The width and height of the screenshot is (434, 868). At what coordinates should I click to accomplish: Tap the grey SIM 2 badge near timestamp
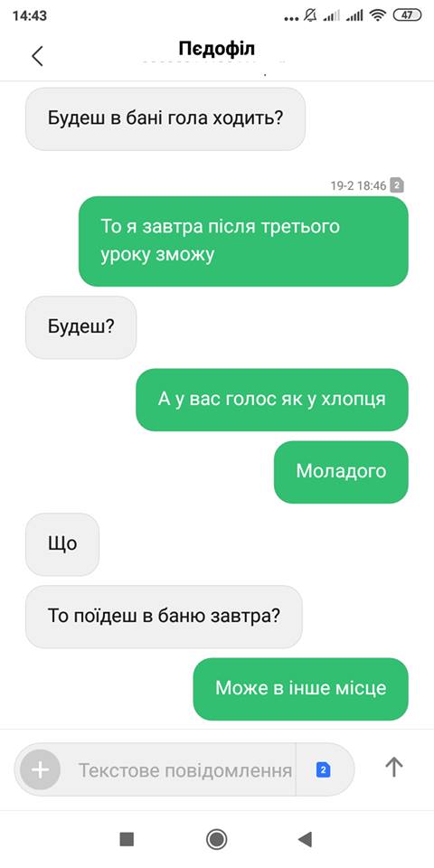(397, 184)
